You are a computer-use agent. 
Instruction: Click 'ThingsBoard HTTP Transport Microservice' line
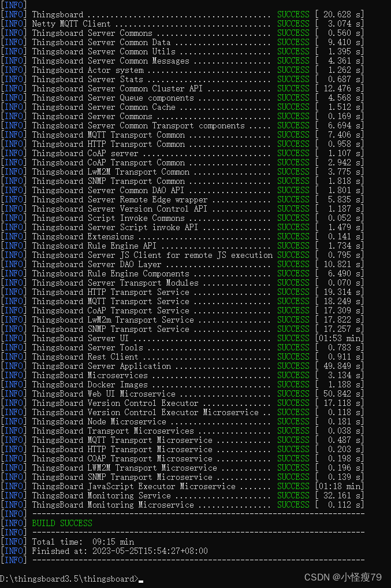[183, 449]
